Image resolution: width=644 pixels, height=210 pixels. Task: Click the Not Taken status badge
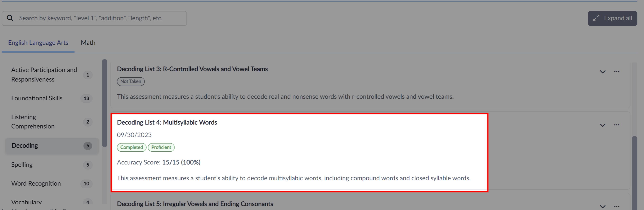point(131,82)
